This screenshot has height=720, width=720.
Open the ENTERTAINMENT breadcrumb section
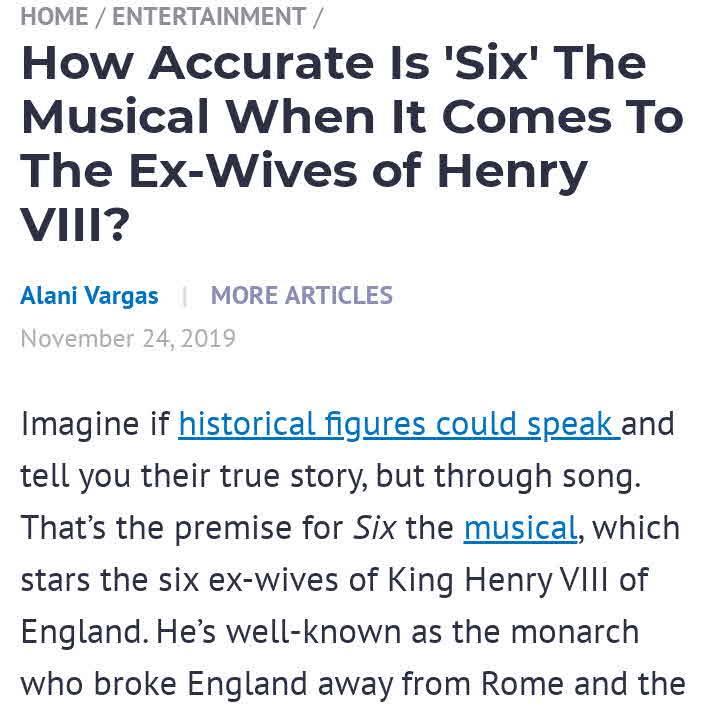(x=208, y=17)
